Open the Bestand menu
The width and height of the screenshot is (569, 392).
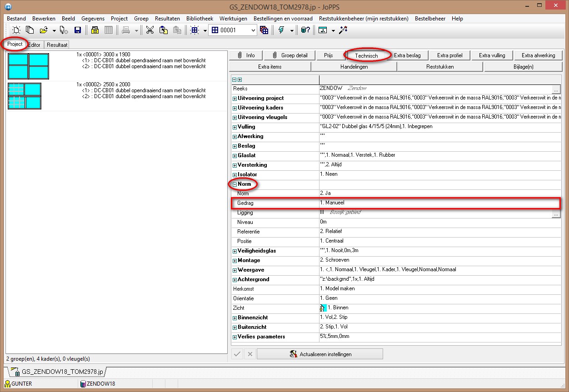tap(16, 19)
